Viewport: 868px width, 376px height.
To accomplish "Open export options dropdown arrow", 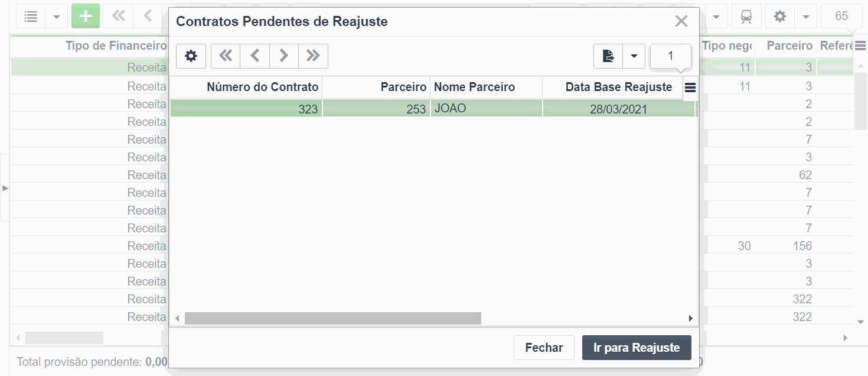I will point(634,56).
